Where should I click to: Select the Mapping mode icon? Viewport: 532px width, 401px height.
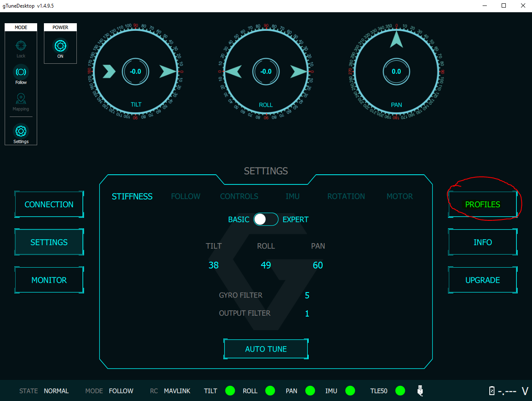coord(21,99)
